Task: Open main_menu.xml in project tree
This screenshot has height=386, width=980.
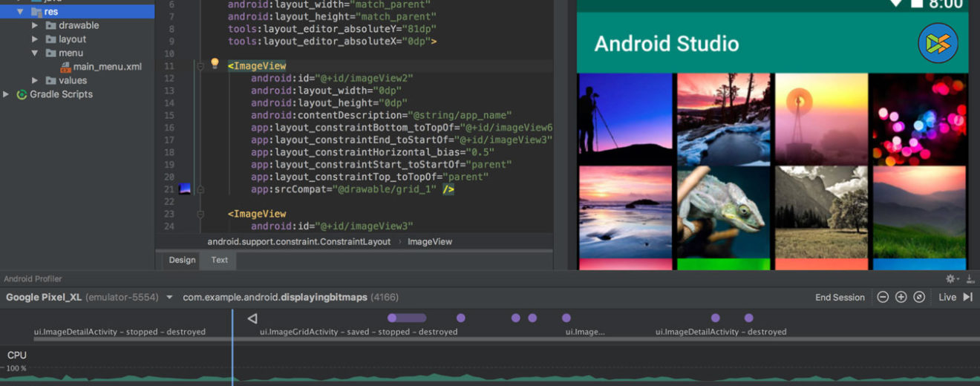Action: (x=107, y=67)
